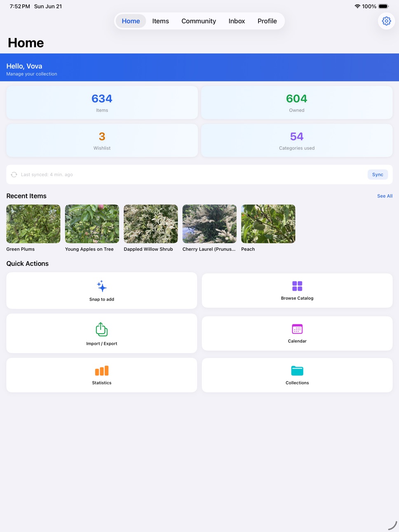Tap the Young Apples on Tree caption
The width and height of the screenshot is (399, 532).
coord(89,249)
